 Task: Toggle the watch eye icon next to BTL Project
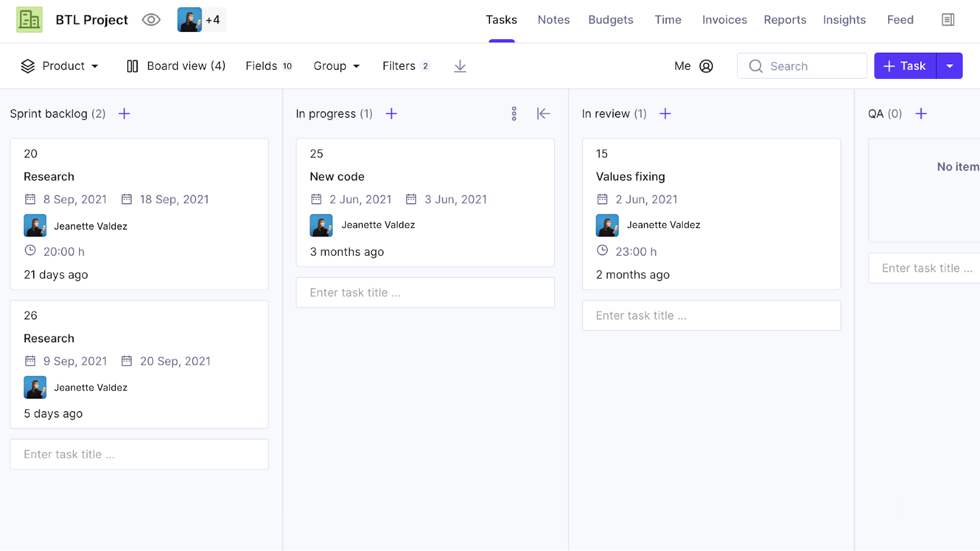pyautogui.click(x=151, y=19)
